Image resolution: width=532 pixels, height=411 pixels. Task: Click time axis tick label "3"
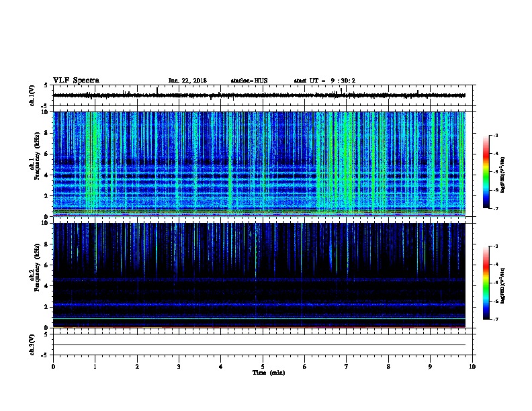click(x=179, y=366)
